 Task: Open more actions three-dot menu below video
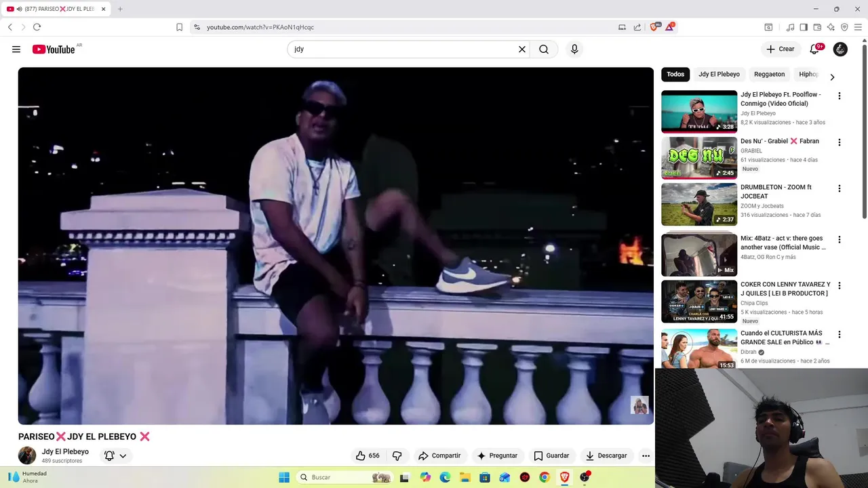[646, 455]
